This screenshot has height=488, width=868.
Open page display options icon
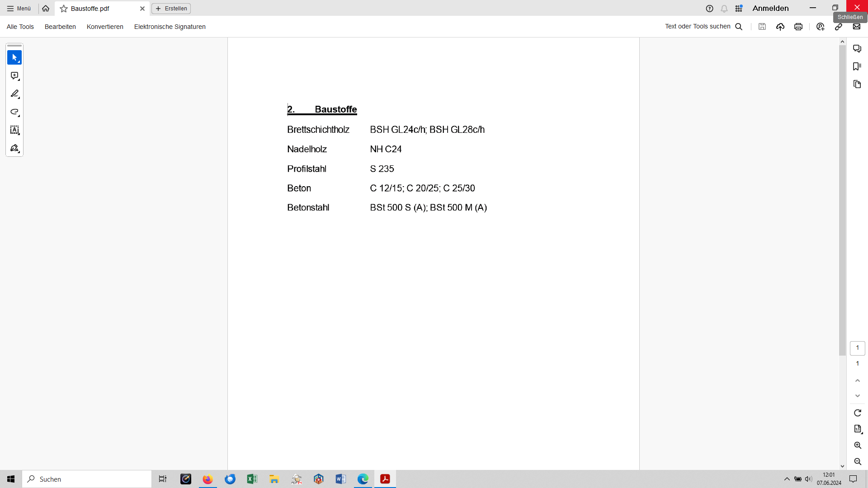coord(858,429)
